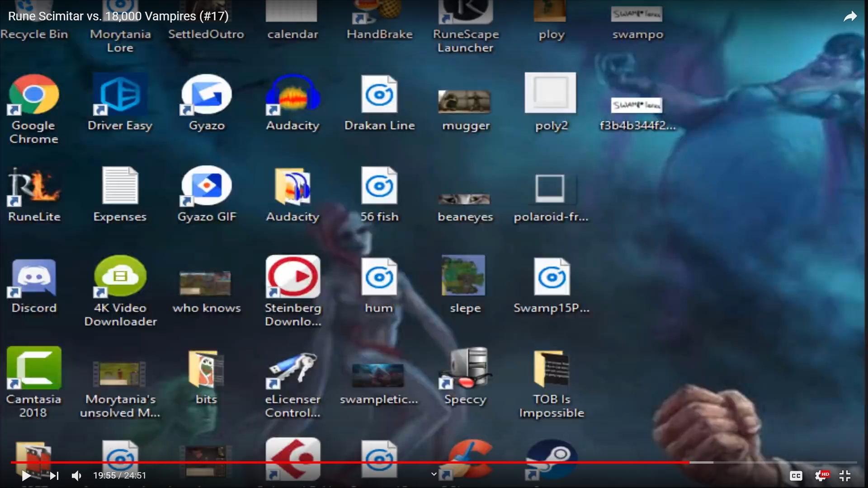Play the video
Viewport: 868px width, 488px height.
point(26,475)
